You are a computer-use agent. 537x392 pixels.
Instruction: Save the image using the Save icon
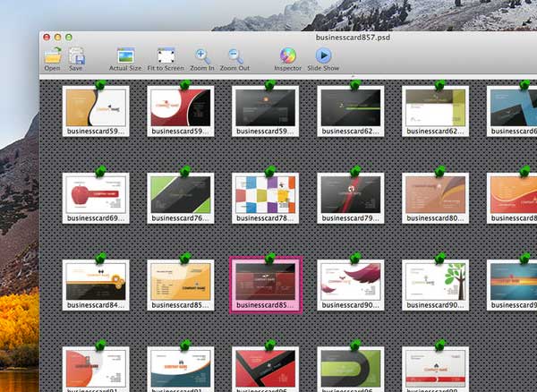(x=76, y=58)
